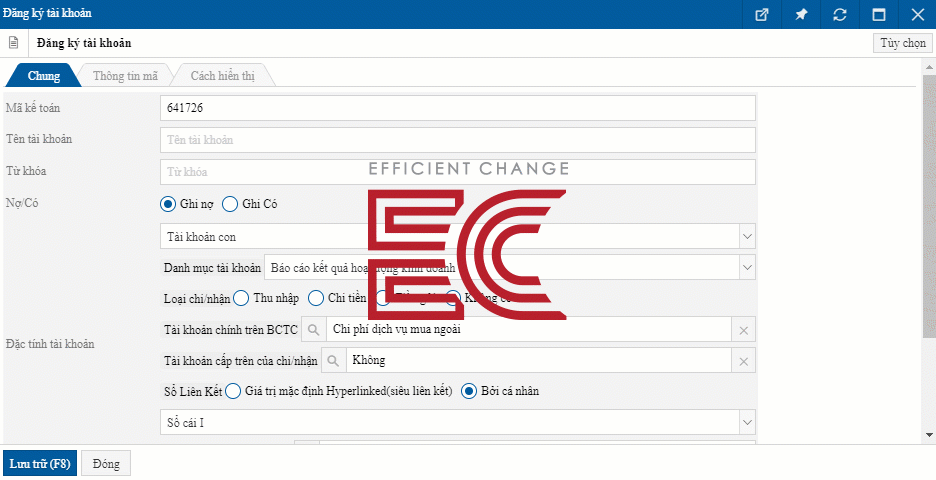
Task: Close the dialog with the X icon
Action: tap(917, 14)
